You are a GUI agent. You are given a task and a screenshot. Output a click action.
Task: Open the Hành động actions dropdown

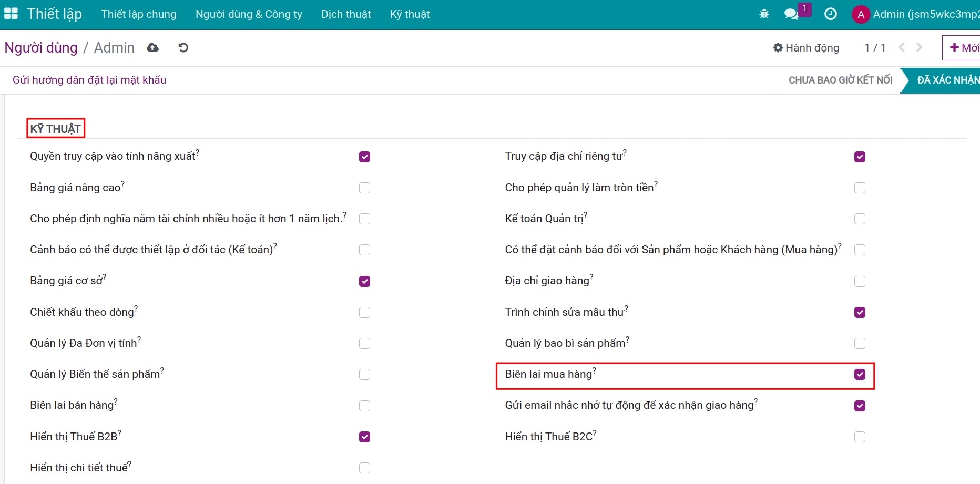[806, 48]
